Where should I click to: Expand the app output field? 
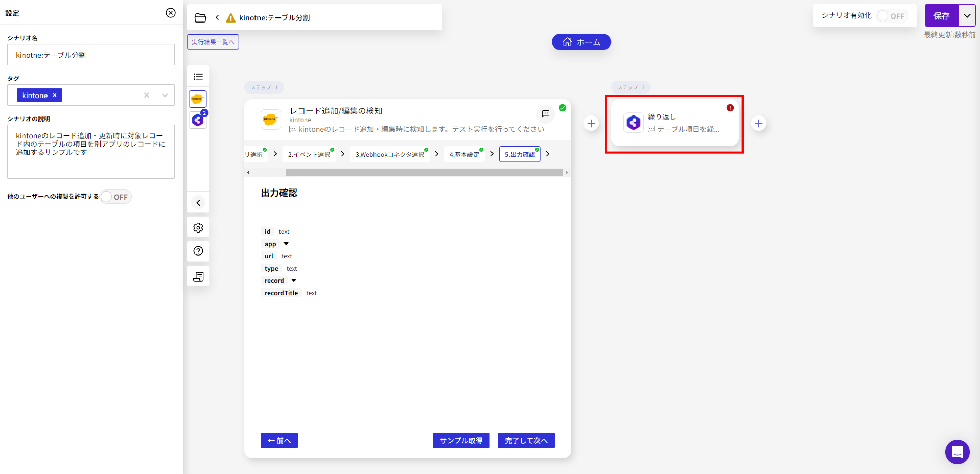(286, 244)
